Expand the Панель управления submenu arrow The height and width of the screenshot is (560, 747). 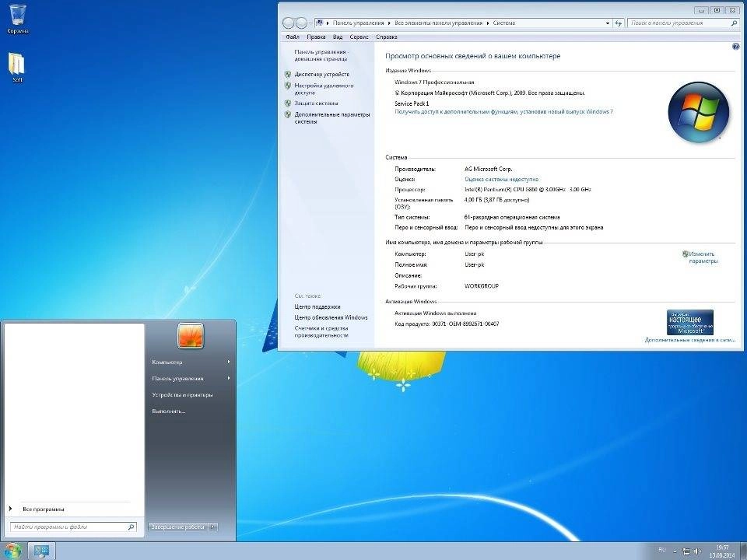pos(229,378)
